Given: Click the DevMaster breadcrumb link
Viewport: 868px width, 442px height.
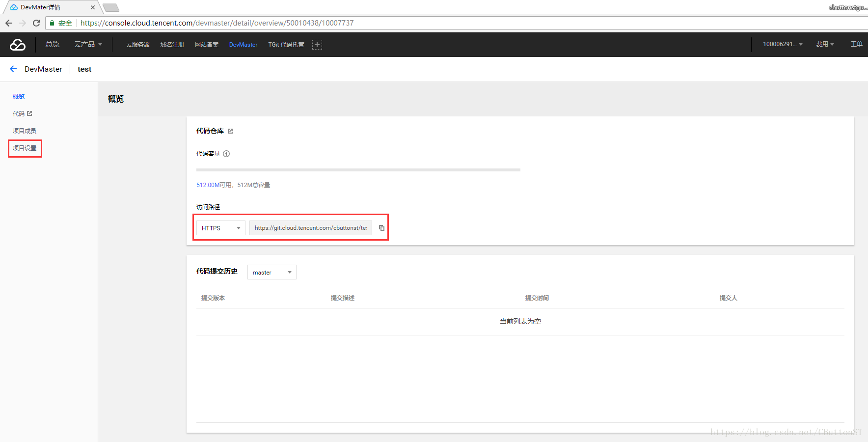Looking at the screenshot, I should click(x=43, y=69).
